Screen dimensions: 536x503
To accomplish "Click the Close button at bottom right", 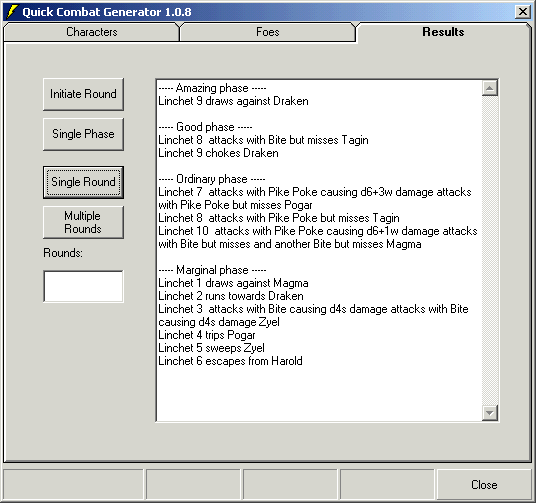I will coord(484,485).
